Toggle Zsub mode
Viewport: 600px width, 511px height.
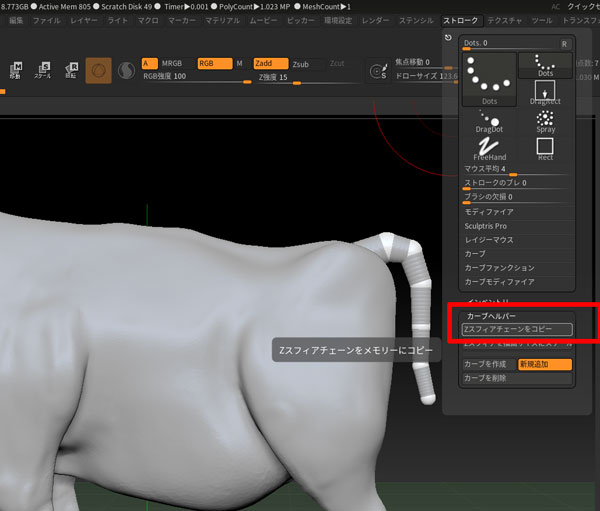pyautogui.click(x=301, y=64)
